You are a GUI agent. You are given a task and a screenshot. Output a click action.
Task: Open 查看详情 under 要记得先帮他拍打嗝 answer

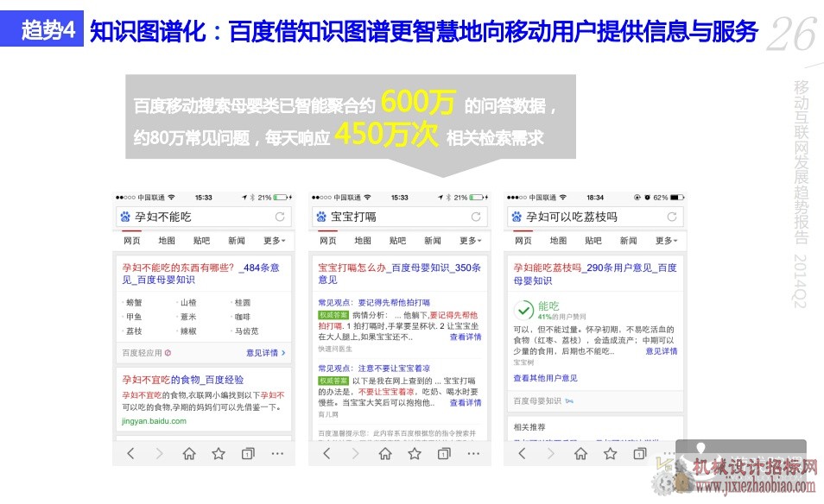[466, 337]
